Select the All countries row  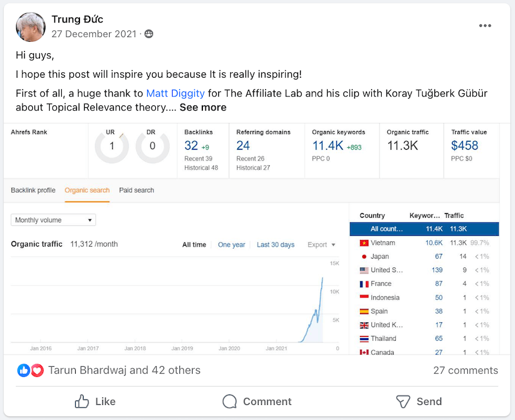coord(424,229)
